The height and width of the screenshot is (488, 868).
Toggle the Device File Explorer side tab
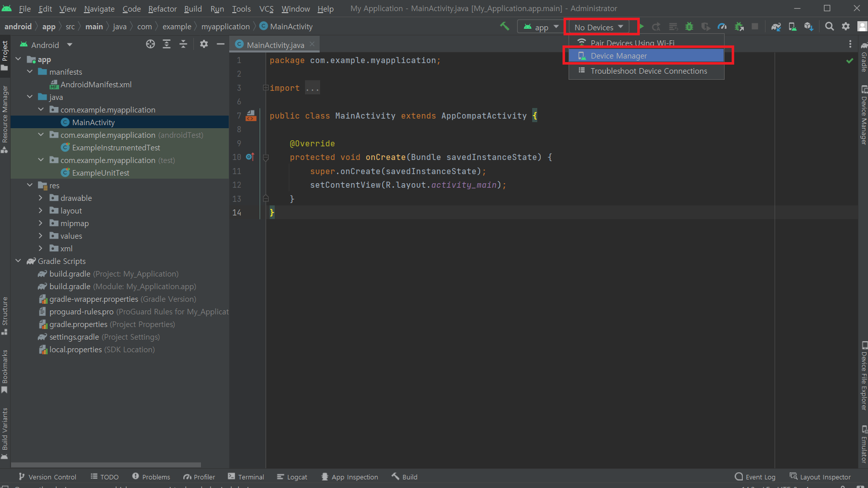point(863,376)
